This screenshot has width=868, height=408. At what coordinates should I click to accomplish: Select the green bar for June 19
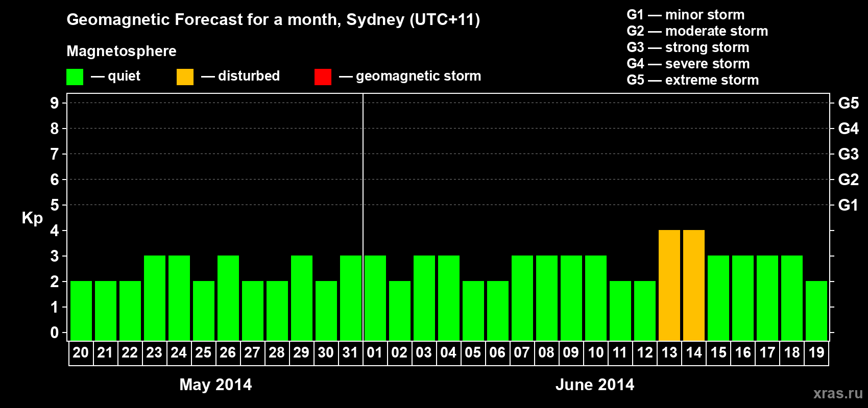816,311
